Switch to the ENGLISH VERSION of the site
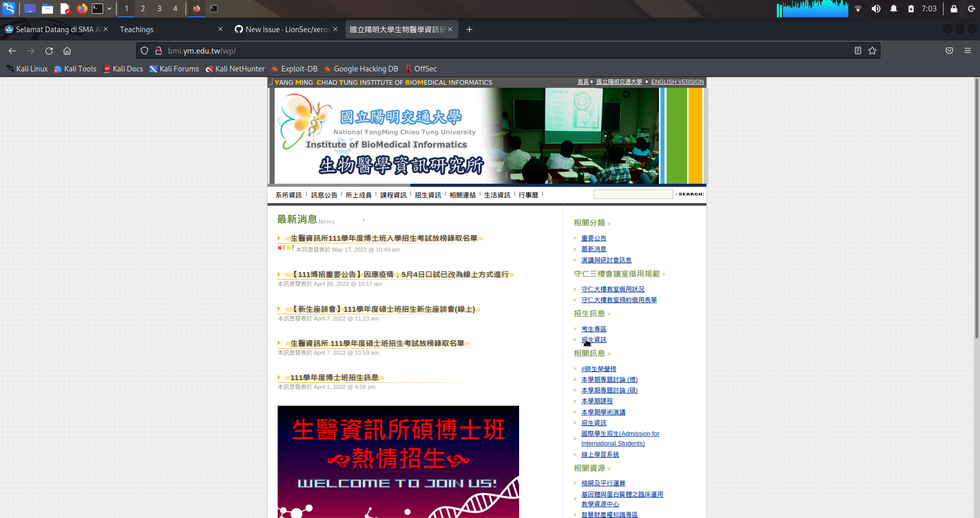This screenshot has height=518, width=980. click(677, 82)
